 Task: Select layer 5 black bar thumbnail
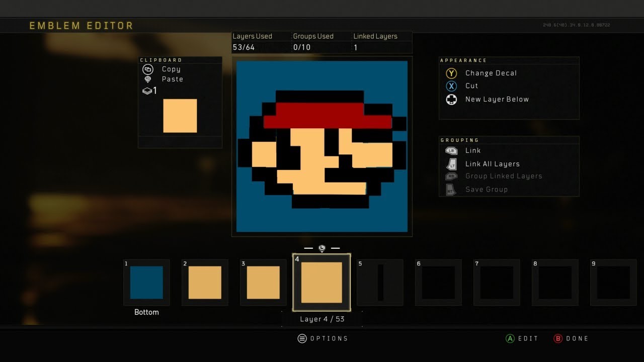point(380,283)
